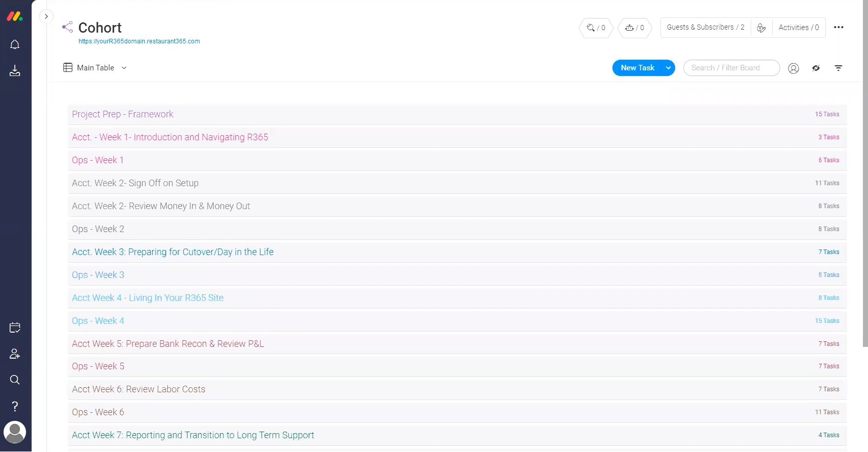The image size is (868, 452).
Task: Open the board filter icon
Action: click(x=838, y=68)
